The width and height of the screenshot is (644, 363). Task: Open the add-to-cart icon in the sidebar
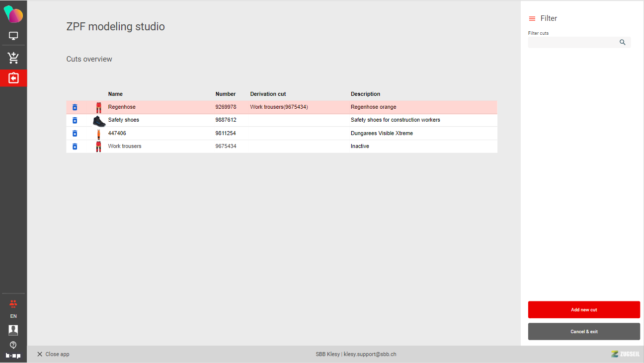(x=13, y=58)
